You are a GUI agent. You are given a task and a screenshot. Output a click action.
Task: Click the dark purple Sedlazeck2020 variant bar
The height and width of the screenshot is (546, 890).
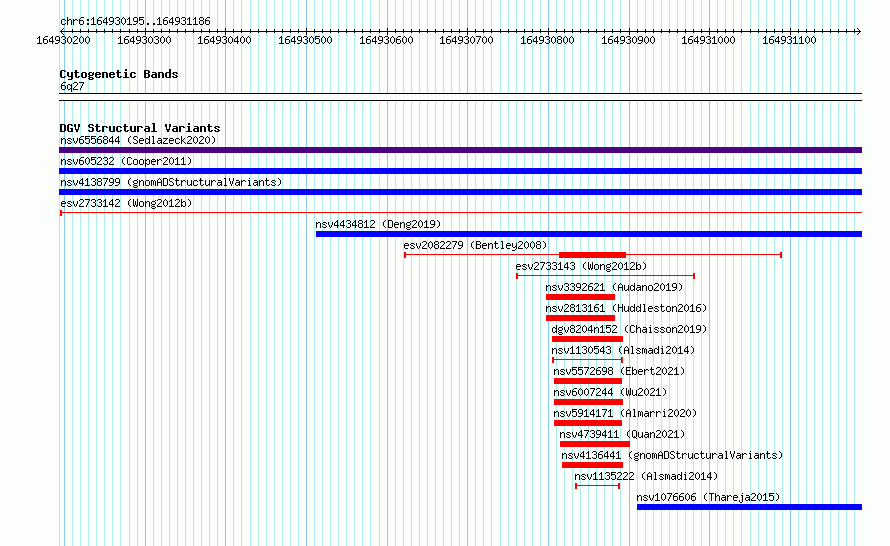(460, 150)
